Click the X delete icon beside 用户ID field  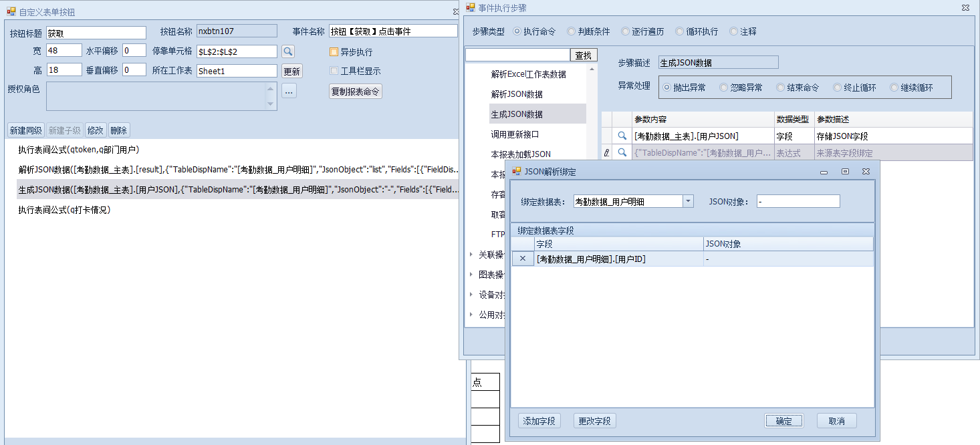click(523, 259)
